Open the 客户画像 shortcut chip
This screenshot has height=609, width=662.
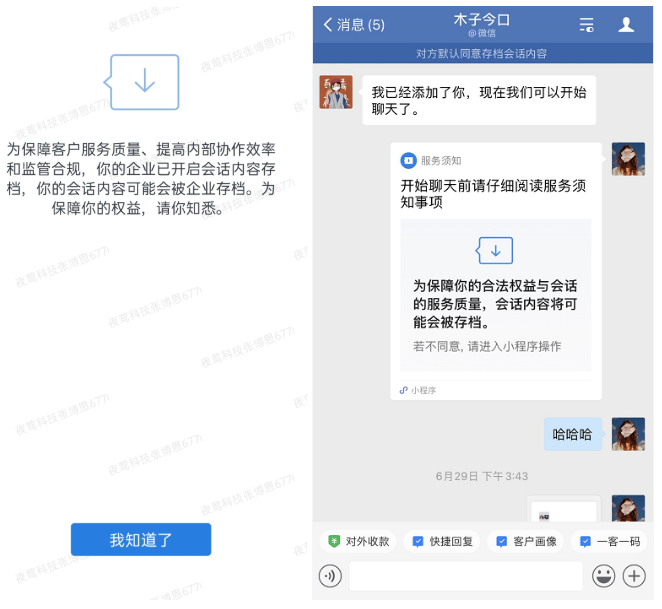click(525, 541)
